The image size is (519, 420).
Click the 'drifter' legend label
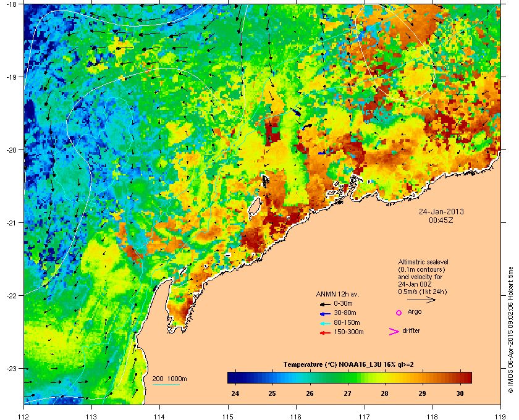tap(411, 330)
